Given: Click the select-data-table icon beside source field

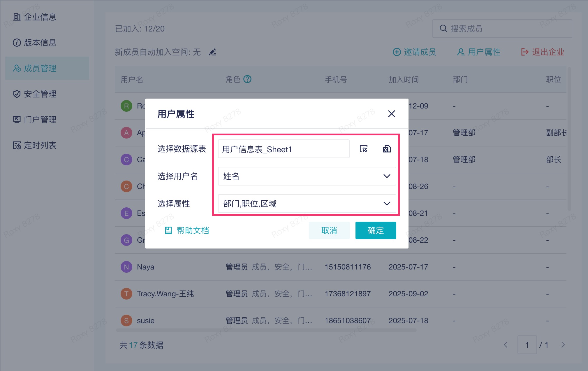Looking at the screenshot, I should (x=363, y=149).
